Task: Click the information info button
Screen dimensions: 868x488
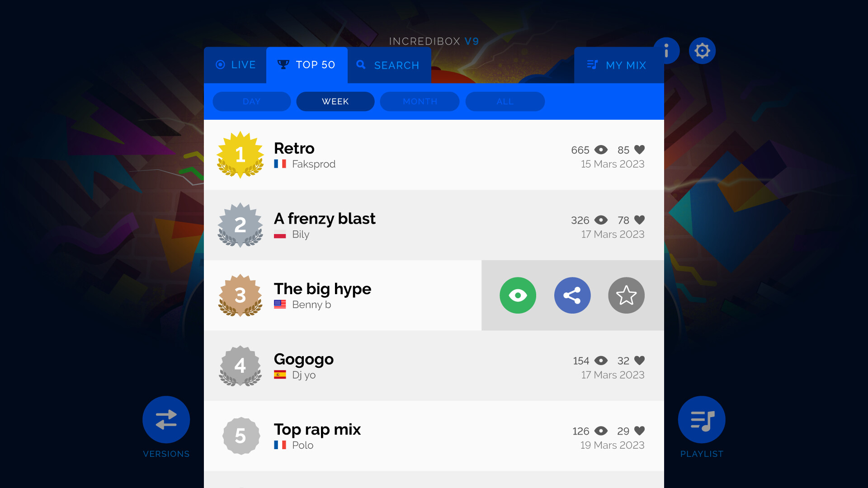Action: (x=666, y=51)
